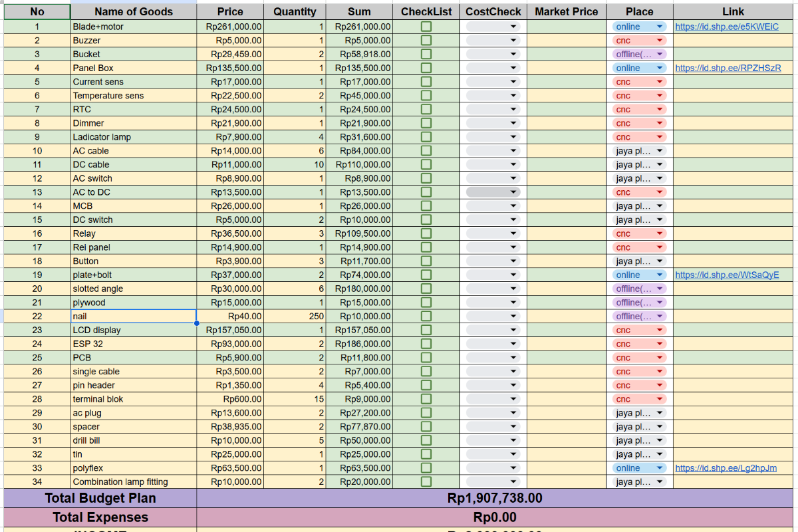Select the quantity 250 cell
Image resolution: width=798 pixels, height=532 pixels.
click(295, 317)
